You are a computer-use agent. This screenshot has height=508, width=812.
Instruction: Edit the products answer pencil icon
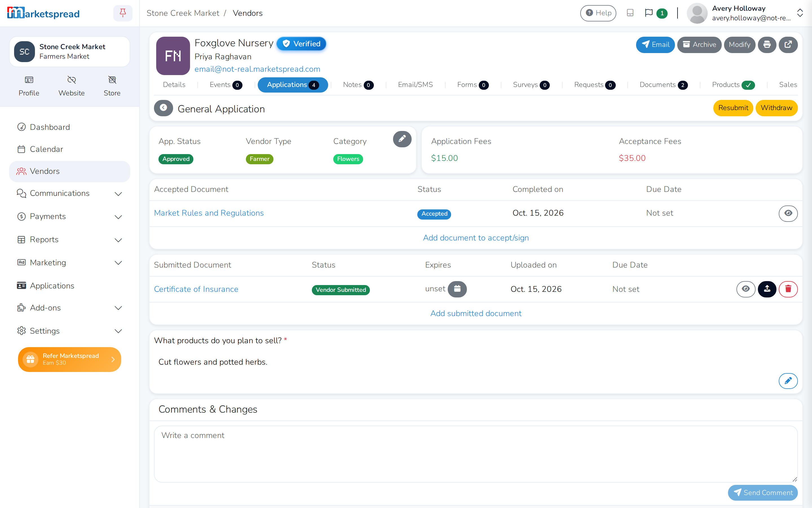tap(788, 381)
